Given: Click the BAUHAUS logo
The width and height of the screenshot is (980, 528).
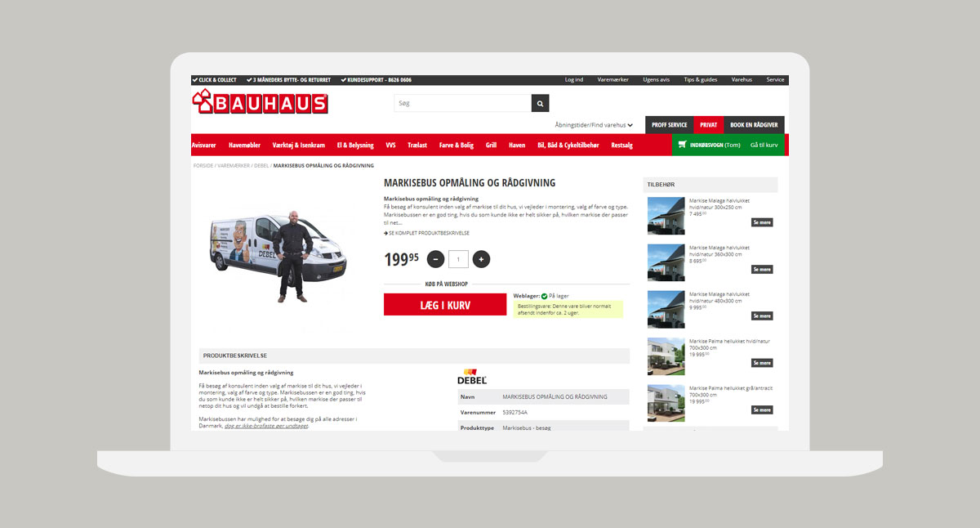Looking at the screenshot, I should coord(260,102).
